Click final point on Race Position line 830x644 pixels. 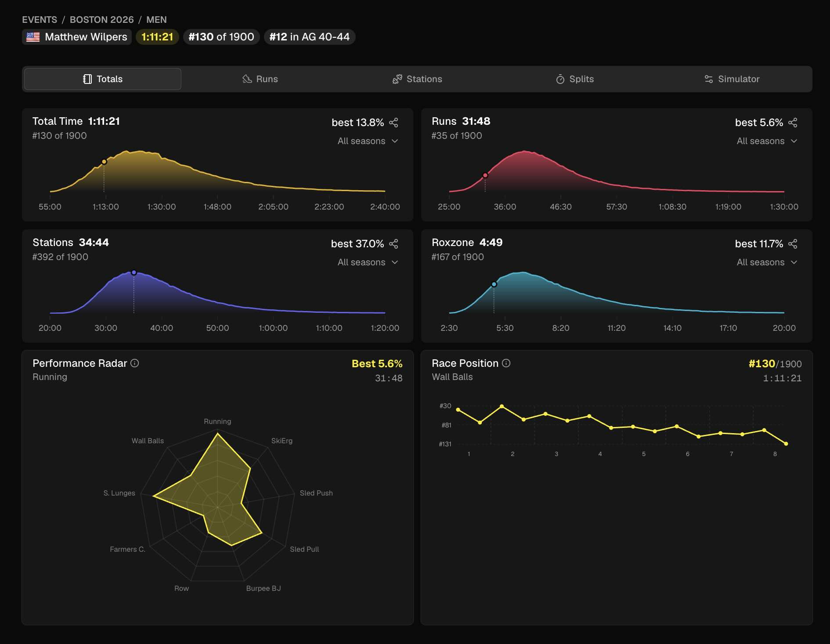pos(786,444)
